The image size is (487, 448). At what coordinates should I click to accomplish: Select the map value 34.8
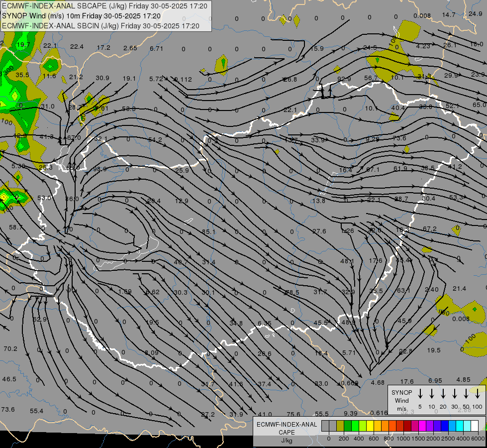pos(236,323)
